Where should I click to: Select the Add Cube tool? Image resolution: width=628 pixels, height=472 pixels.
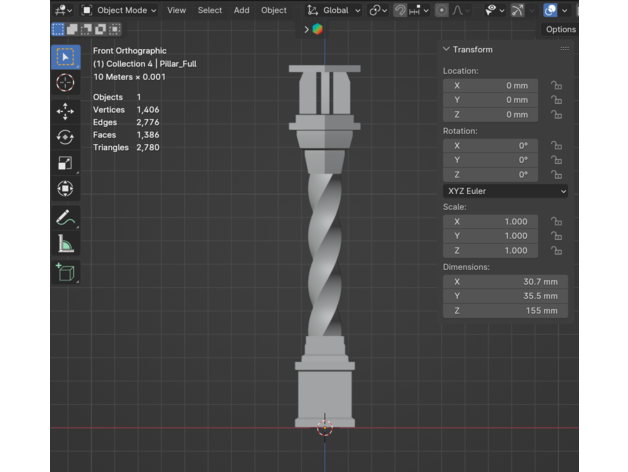click(65, 272)
